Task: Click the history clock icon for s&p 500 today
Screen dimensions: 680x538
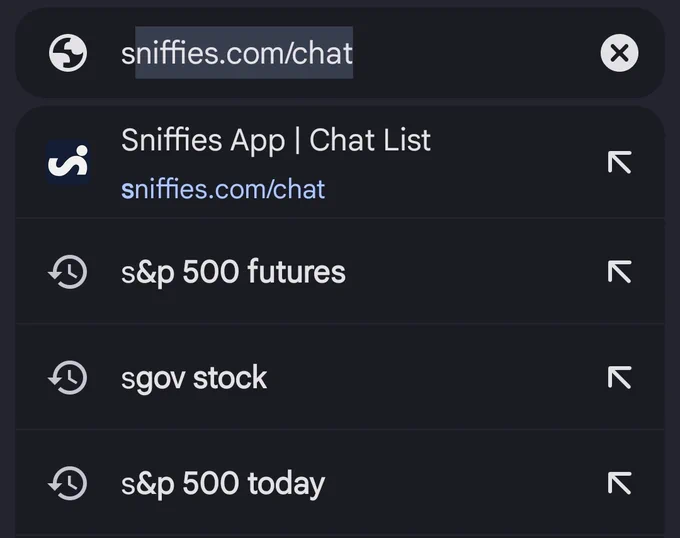Action: (x=68, y=483)
